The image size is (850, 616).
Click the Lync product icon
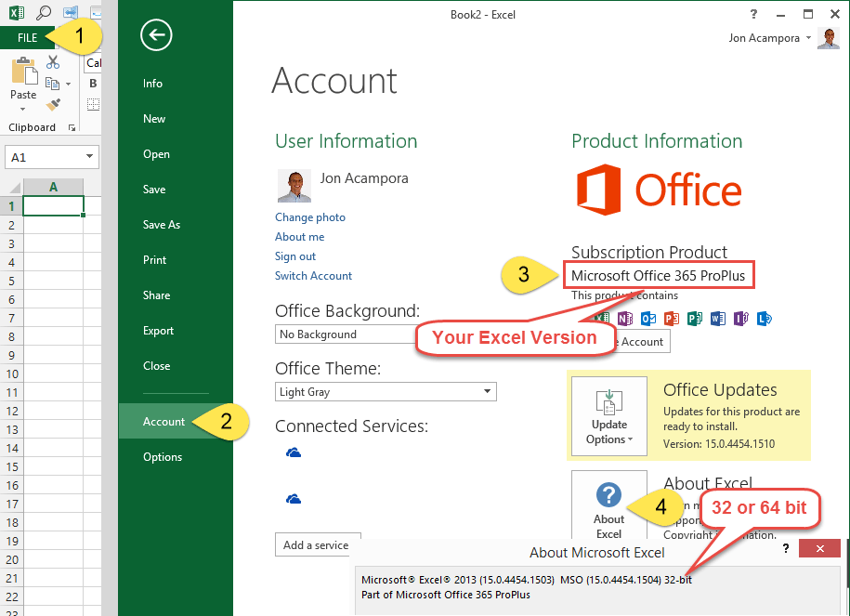[764, 319]
